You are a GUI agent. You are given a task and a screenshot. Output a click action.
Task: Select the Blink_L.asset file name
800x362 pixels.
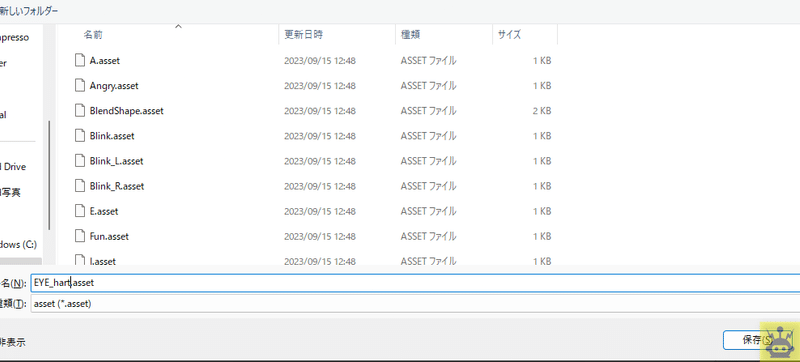coord(116,161)
